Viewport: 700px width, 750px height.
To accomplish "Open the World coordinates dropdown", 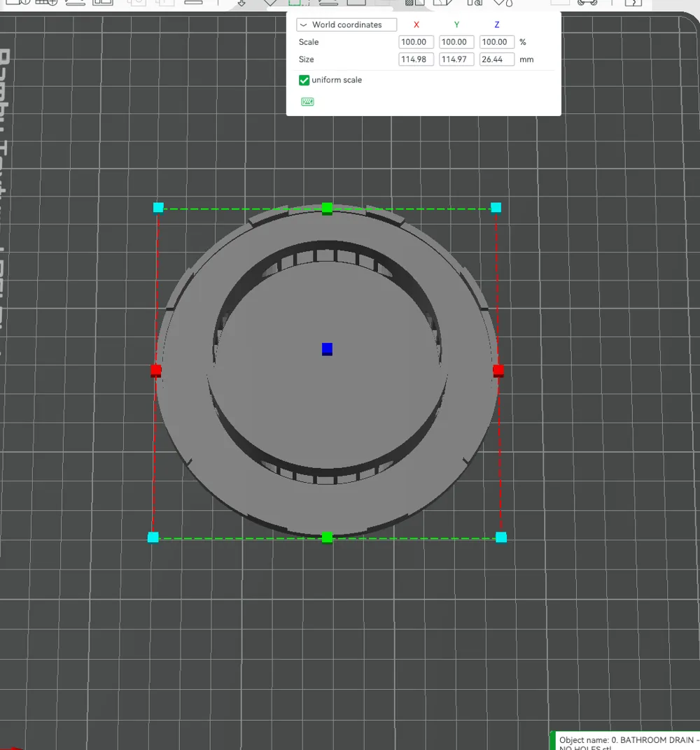I will pos(346,24).
